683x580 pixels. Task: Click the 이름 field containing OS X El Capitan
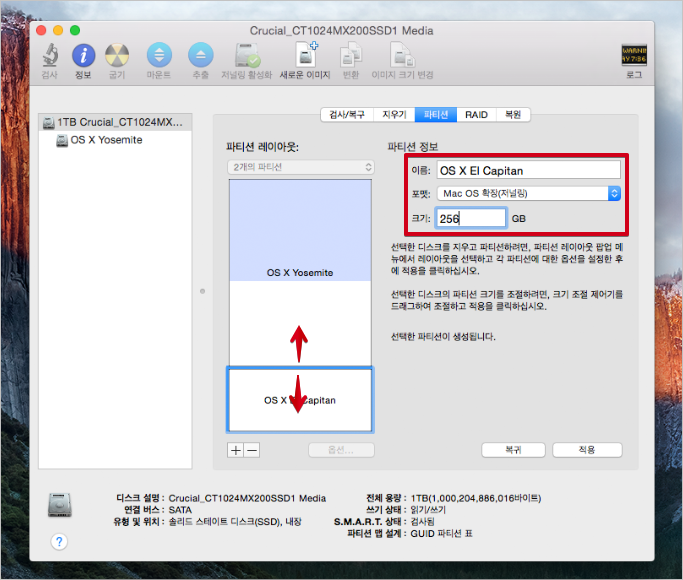[529, 170]
